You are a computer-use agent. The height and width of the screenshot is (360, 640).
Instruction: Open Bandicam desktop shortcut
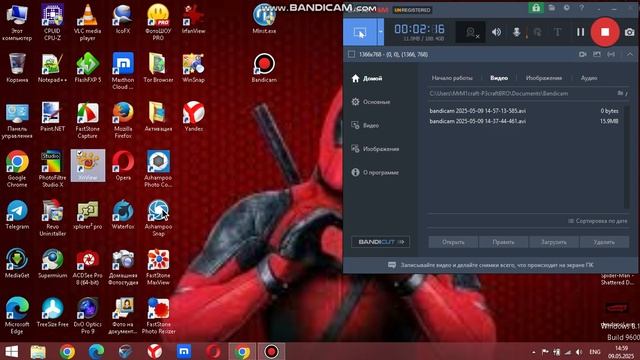(264, 68)
